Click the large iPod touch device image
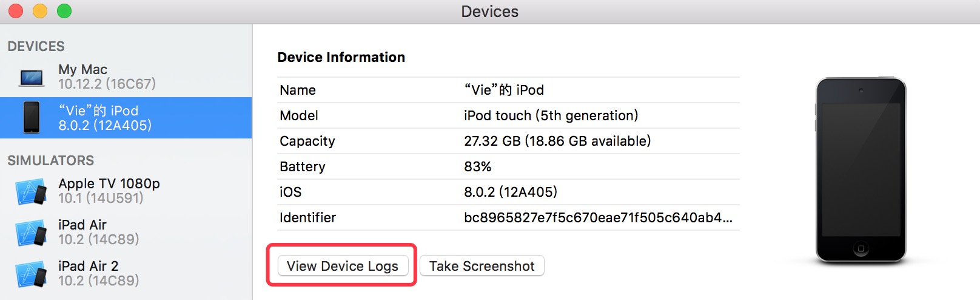This screenshot has height=300, width=980. click(861, 171)
